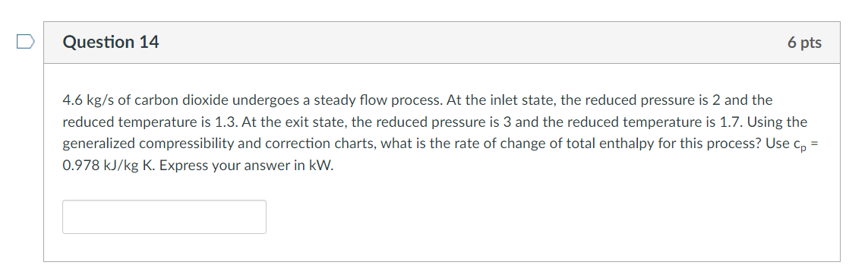Click the 'correction charts' words
Screen dimensions: 868x278
pyautogui.click(x=324, y=144)
